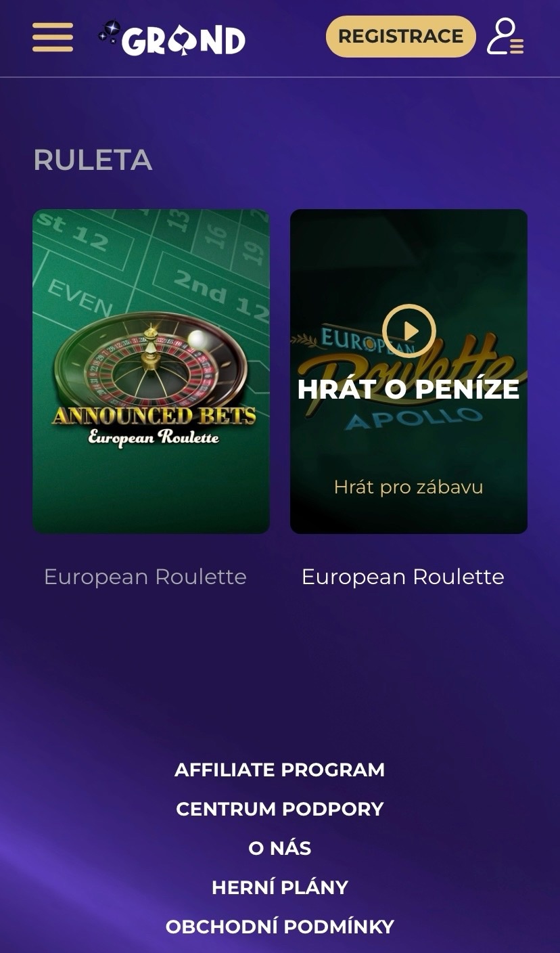Click the RULETA section heading

click(x=93, y=160)
